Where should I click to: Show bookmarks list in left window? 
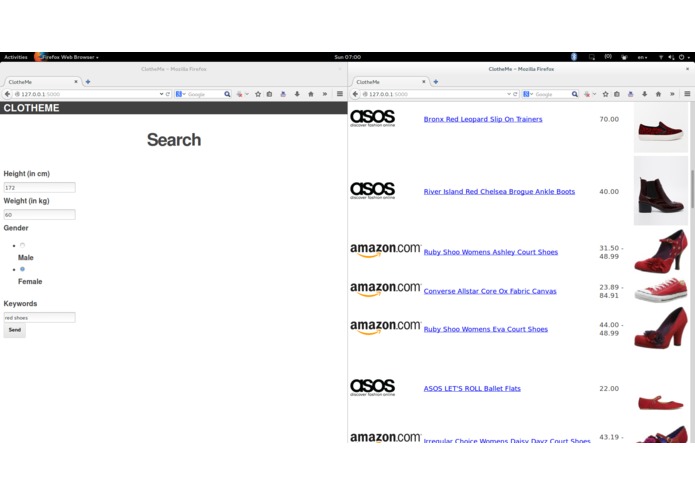pyautogui.click(x=269, y=94)
